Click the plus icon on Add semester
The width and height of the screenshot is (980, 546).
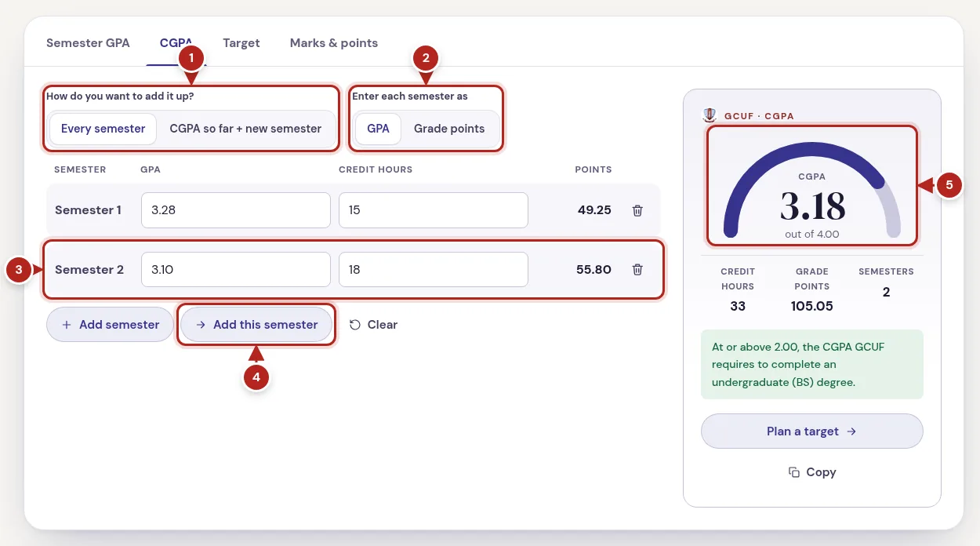click(67, 325)
